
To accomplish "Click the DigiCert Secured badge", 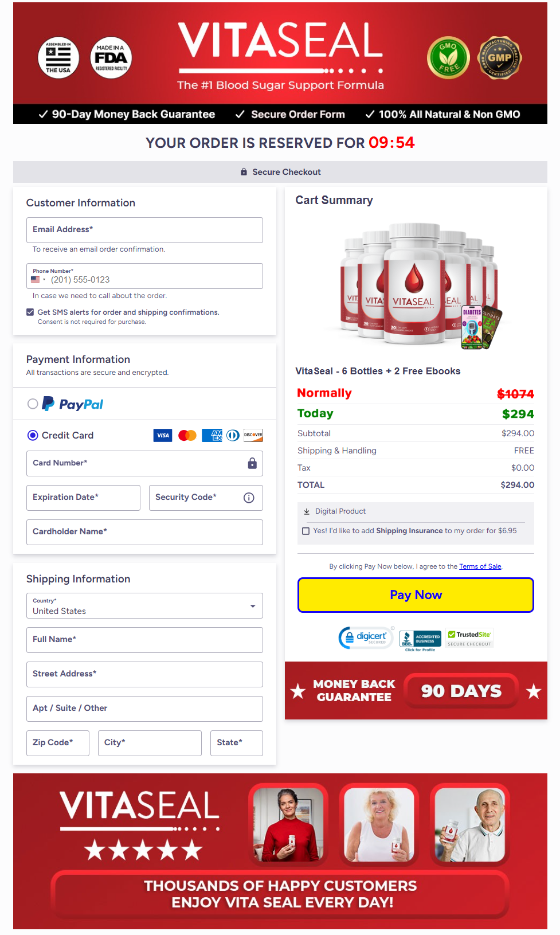I will pyautogui.click(x=365, y=637).
